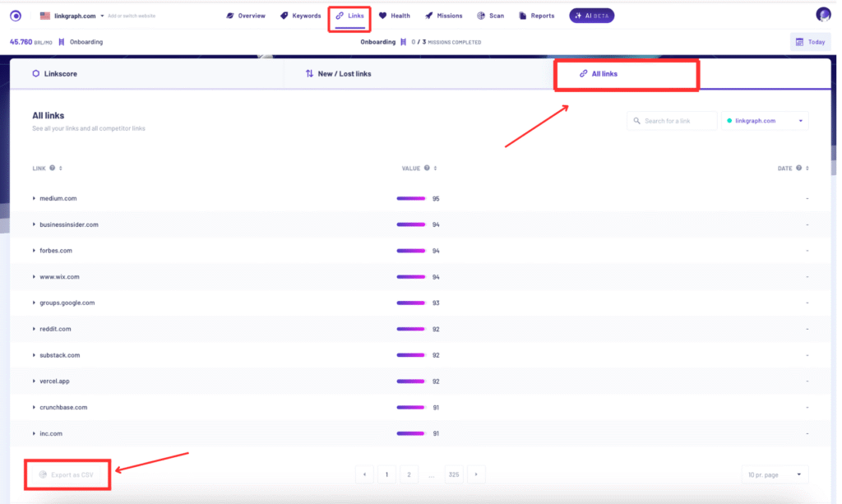Open the Keywords menu
The image size is (842, 504).
click(301, 16)
